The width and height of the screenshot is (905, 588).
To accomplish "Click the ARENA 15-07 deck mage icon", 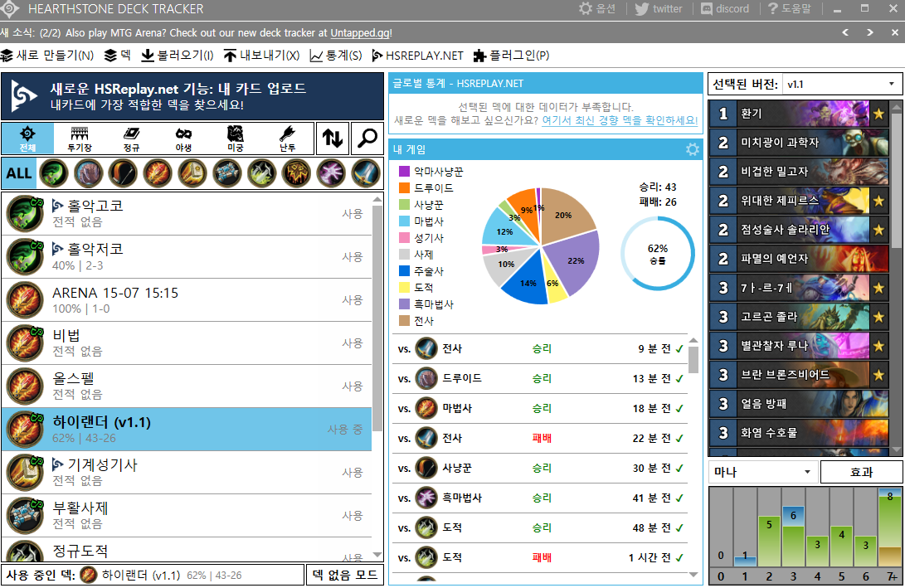I will pyautogui.click(x=26, y=300).
